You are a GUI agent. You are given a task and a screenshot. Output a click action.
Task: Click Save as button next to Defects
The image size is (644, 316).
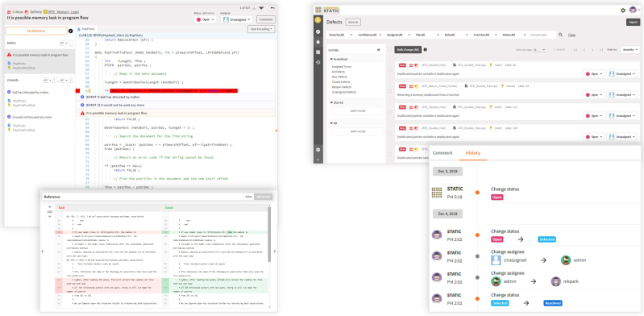click(x=353, y=23)
